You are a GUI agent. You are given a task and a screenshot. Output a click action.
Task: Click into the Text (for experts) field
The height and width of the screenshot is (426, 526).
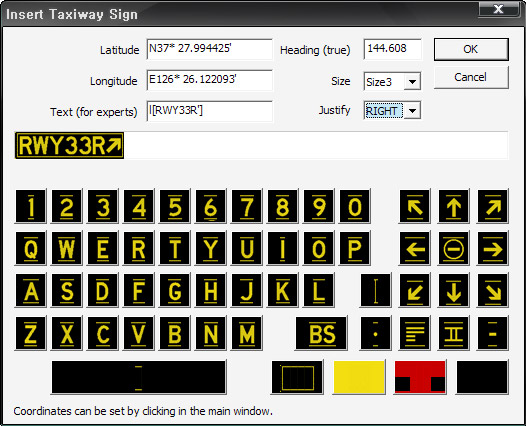tap(210, 111)
